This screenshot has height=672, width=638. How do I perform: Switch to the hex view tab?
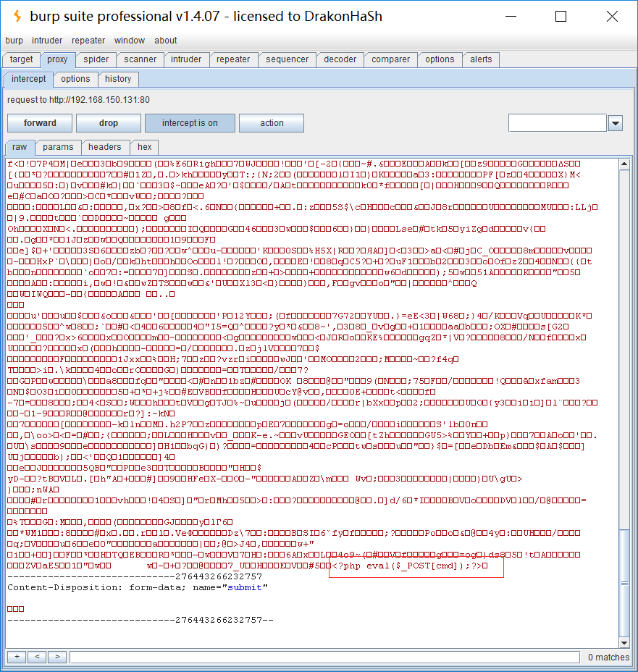click(x=144, y=147)
